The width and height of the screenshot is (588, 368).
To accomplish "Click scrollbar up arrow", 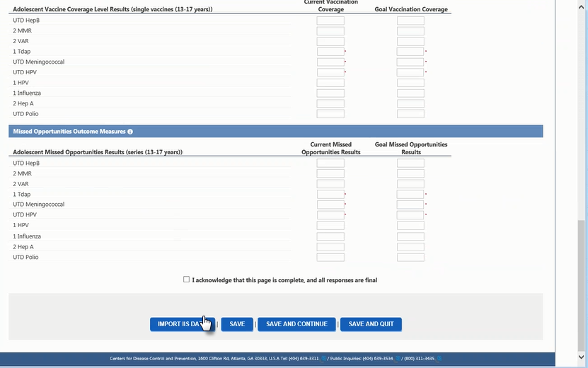I will click(581, 7).
